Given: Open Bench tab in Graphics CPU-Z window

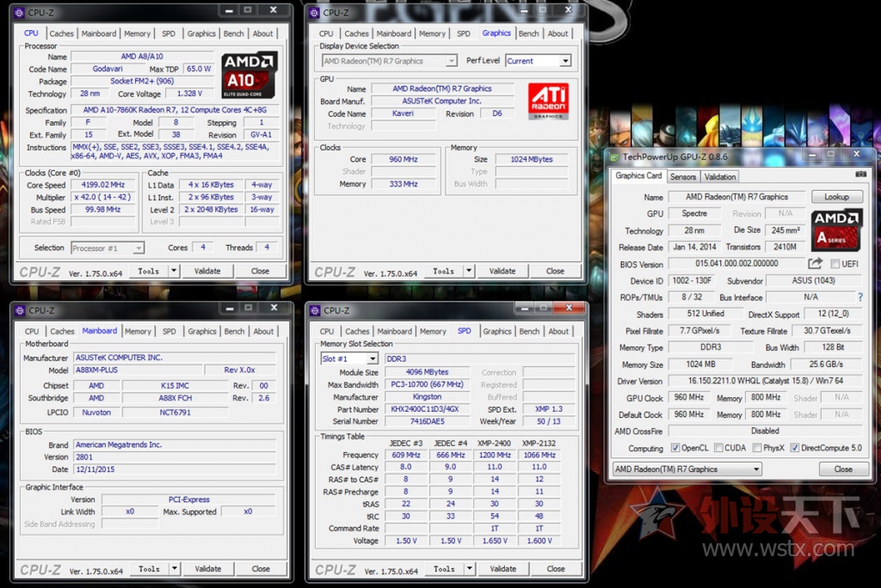Looking at the screenshot, I should 528,34.
